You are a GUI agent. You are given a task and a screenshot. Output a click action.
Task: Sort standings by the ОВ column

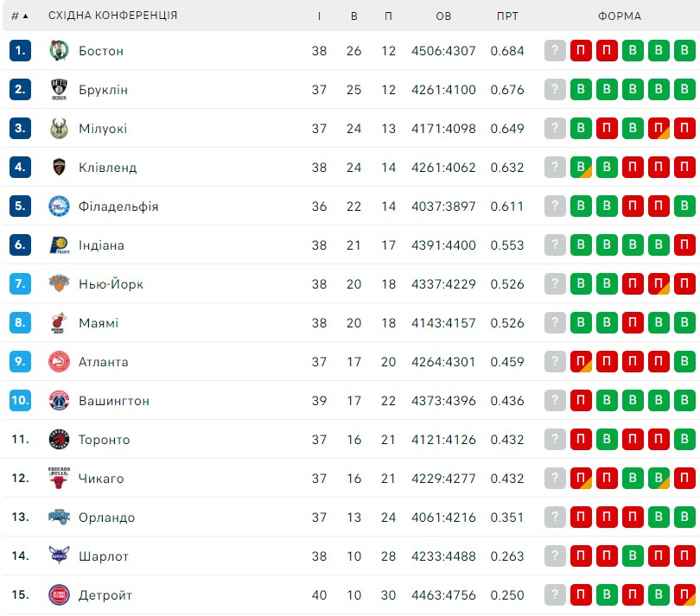pyautogui.click(x=443, y=16)
